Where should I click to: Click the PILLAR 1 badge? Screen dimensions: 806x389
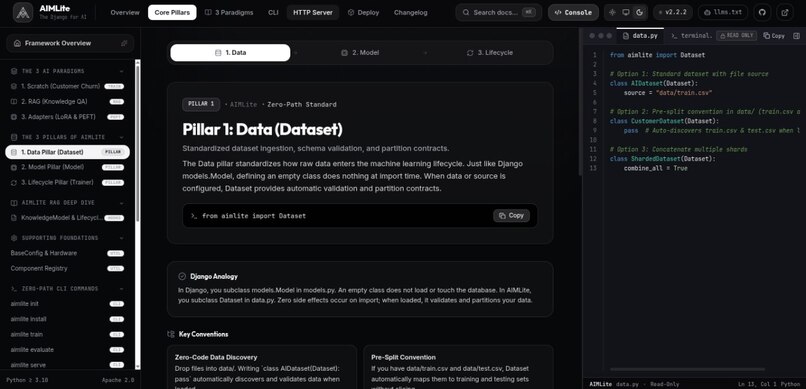pyautogui.click(x=201, y=104)
